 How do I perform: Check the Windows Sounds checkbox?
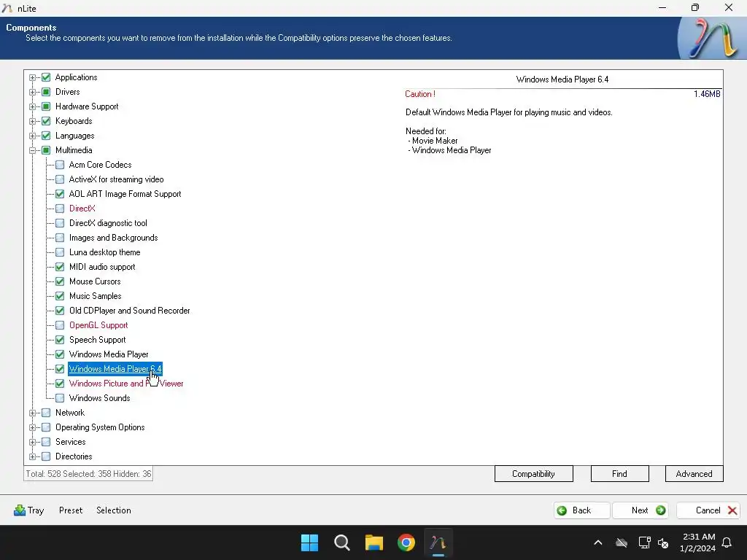click(x=60, y=398)
